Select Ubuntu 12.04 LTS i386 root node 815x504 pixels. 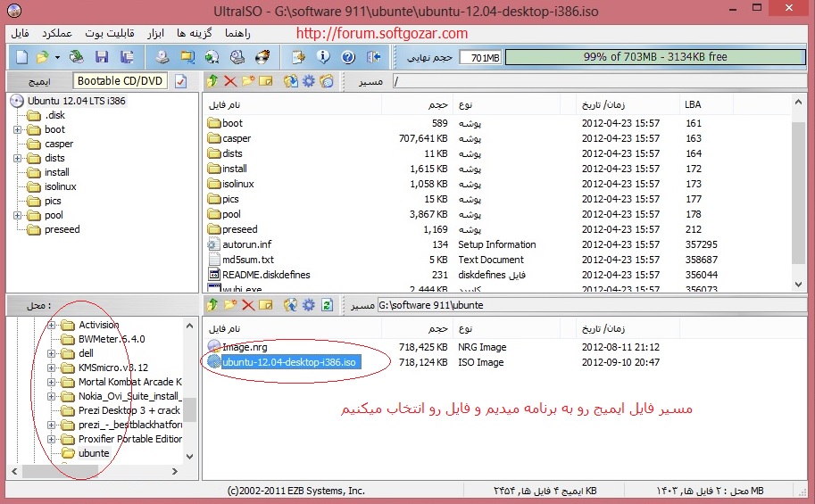click(x=77, y=101)
